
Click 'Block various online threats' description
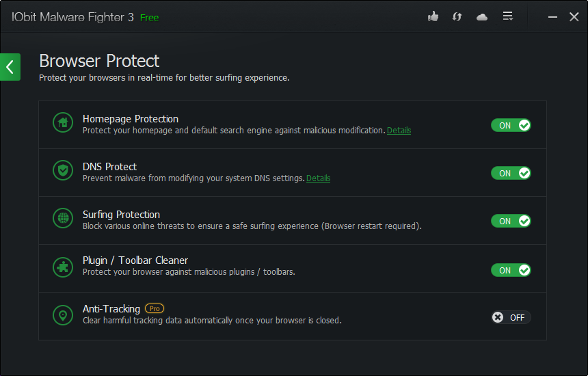click(x=252, y=226)
